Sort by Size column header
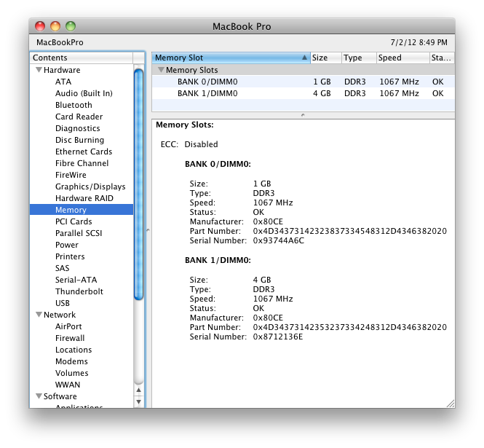The image size is (484, 448). [326, 58]
